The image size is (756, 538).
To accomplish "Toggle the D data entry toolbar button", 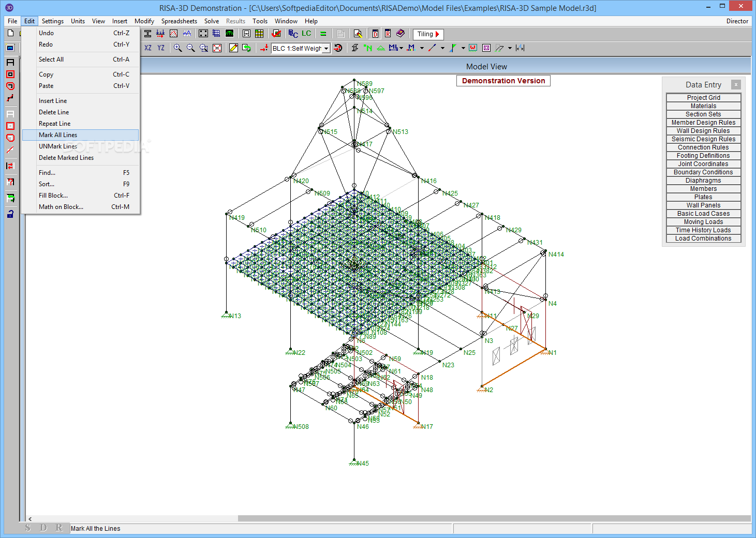I will 375,34.
